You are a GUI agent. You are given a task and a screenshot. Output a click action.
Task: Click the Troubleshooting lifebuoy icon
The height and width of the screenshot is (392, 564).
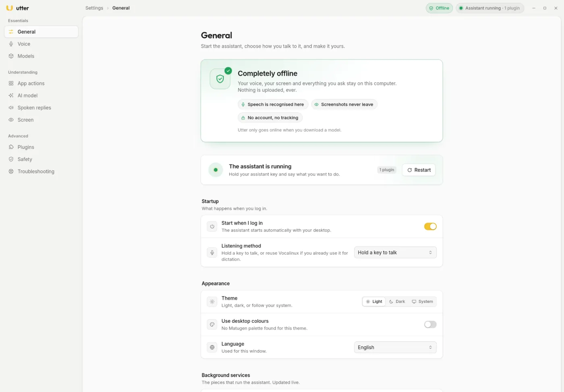pyautogui.click(x=11, y=171)
